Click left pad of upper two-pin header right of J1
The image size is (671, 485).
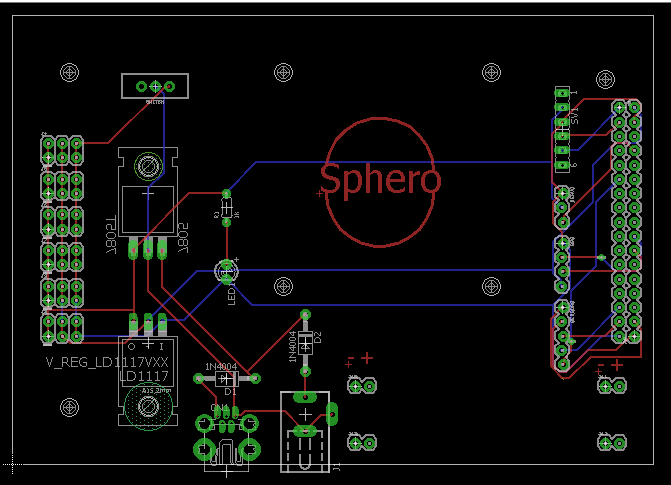click(355, 386)
